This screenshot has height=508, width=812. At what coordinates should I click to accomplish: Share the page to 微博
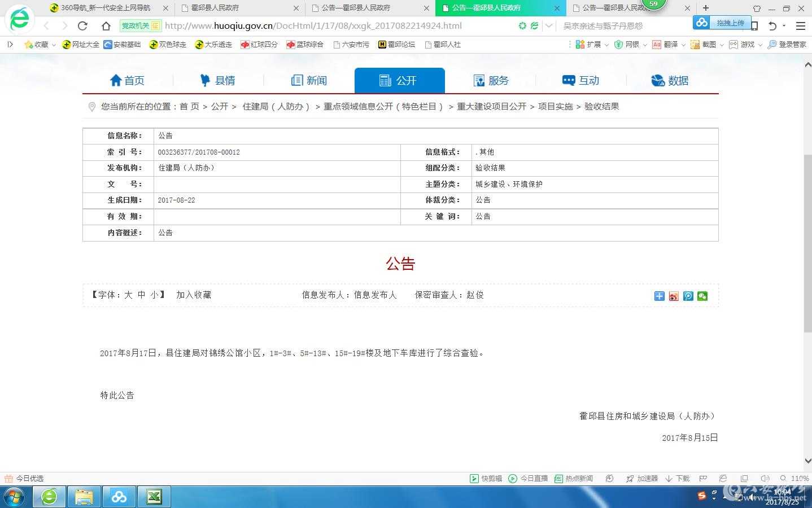coord(674,296)
